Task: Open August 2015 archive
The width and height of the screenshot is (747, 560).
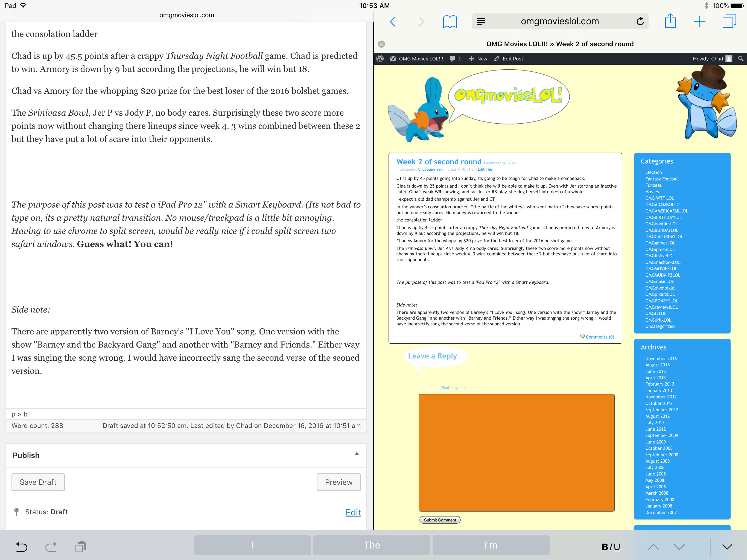Action: coord(657,365)
